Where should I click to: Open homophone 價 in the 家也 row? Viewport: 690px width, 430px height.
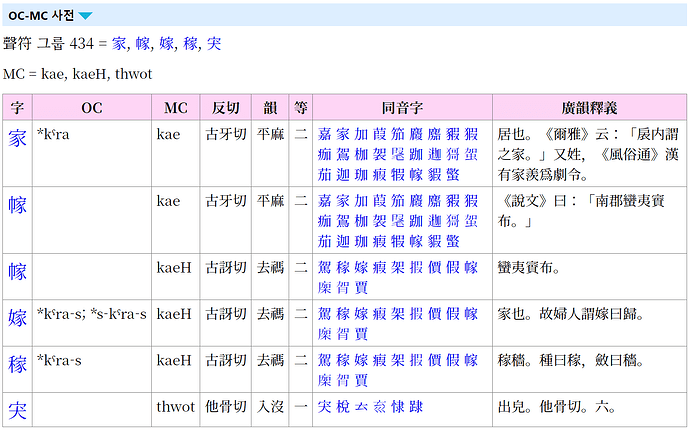point(435,314)
